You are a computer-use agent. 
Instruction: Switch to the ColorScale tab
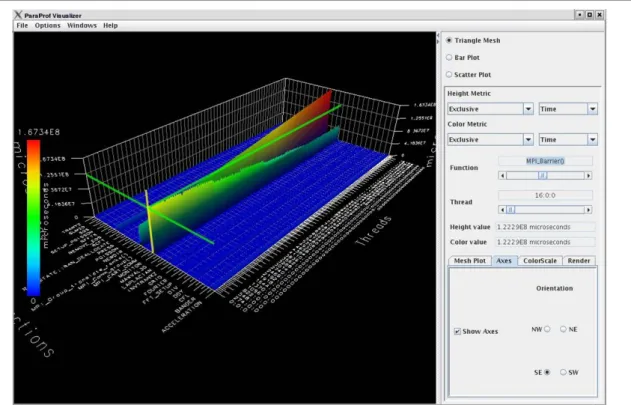coord(540,260)
